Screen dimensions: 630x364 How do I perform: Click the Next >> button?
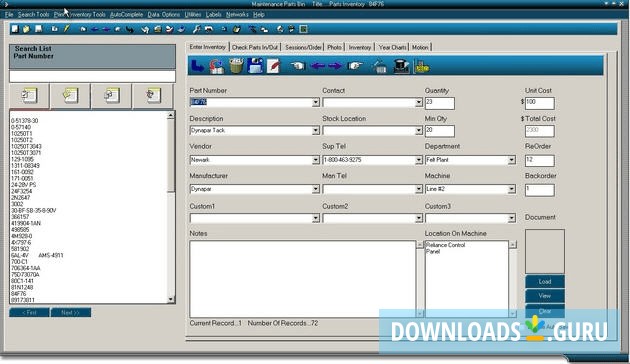coord(71,313)
